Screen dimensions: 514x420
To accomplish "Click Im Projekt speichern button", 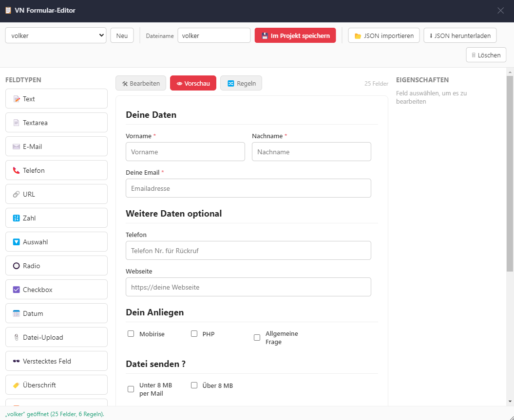I will [x=295, y=36].
